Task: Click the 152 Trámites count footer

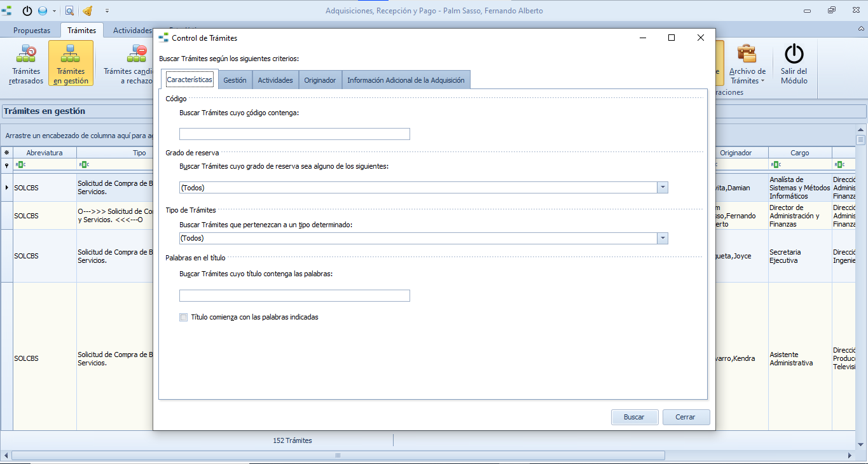Action: click(293, 440)
